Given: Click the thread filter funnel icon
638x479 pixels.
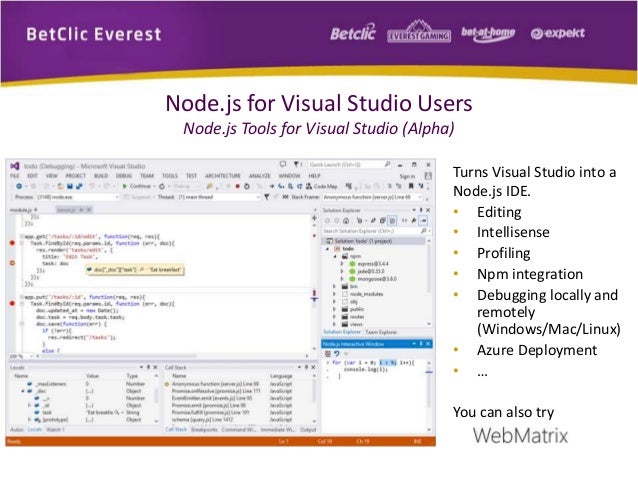Looking at the screenshot, I should coord(266,197).
